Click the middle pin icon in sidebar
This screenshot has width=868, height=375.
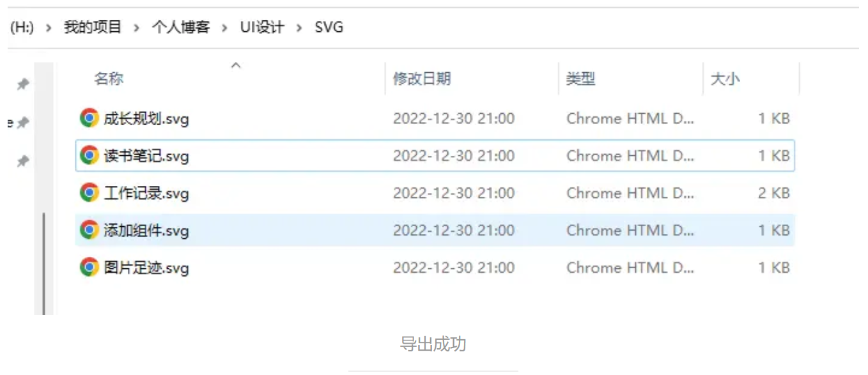pos(23,123)
